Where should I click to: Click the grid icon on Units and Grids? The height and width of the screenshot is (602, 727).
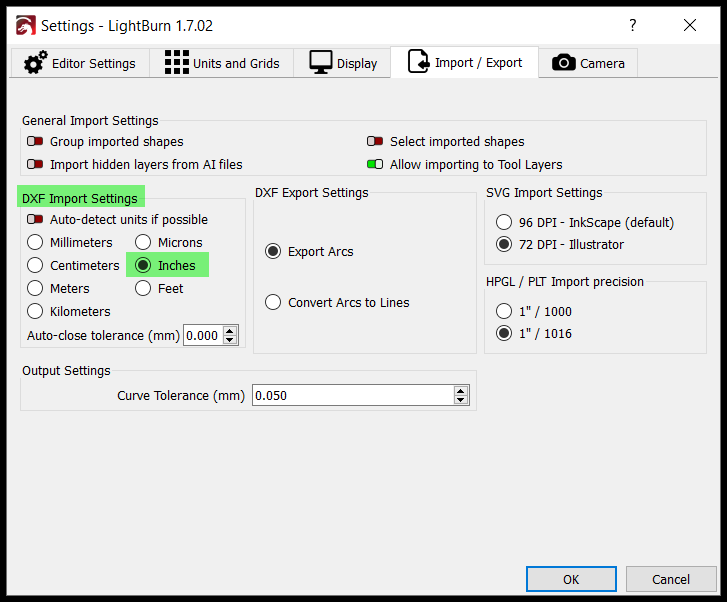(177, 63)
